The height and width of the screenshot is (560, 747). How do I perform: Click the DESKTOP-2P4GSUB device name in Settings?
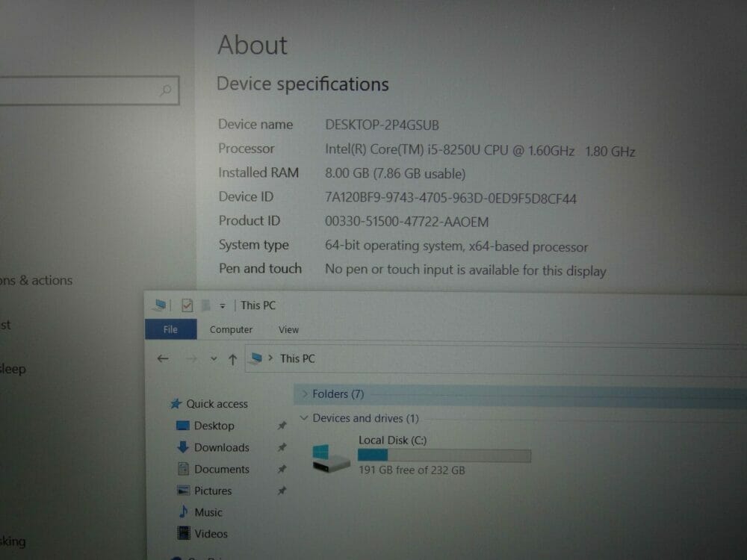382,125
